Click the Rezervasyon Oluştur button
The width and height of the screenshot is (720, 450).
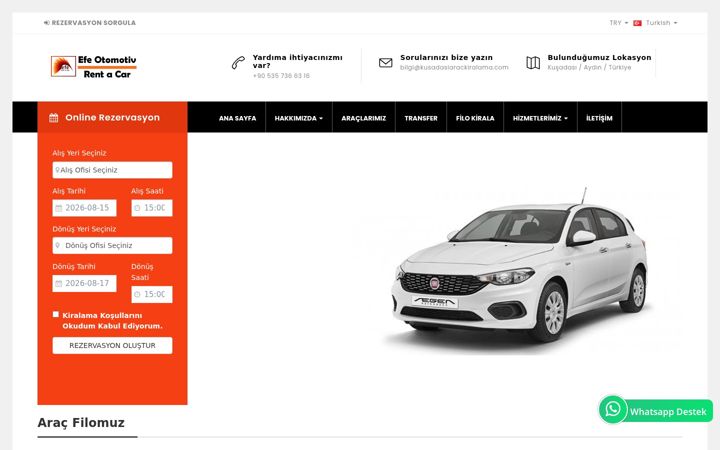click(x=112, y=345)
